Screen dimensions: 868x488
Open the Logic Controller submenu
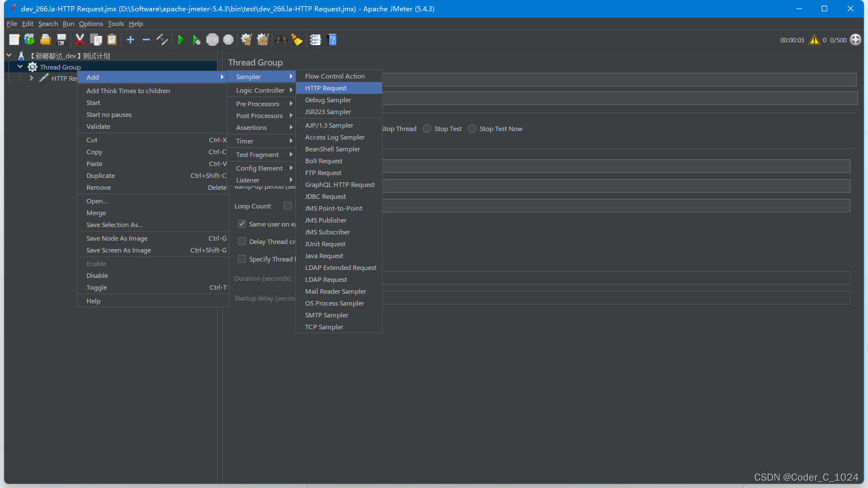(262, 90)
